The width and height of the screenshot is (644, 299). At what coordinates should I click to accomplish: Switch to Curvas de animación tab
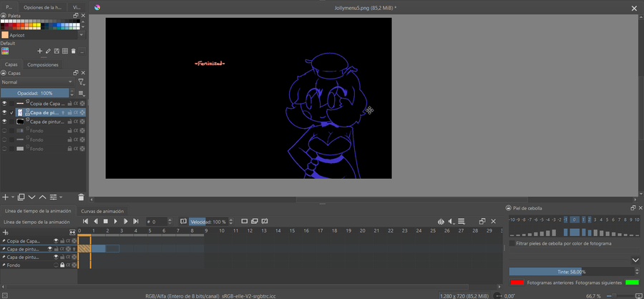pyautogui.click(x=102, y=211)
